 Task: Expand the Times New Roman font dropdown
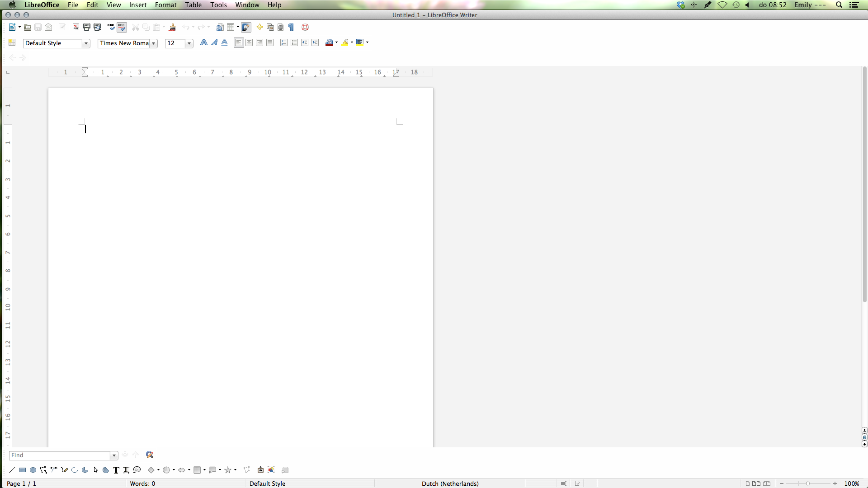154,43
